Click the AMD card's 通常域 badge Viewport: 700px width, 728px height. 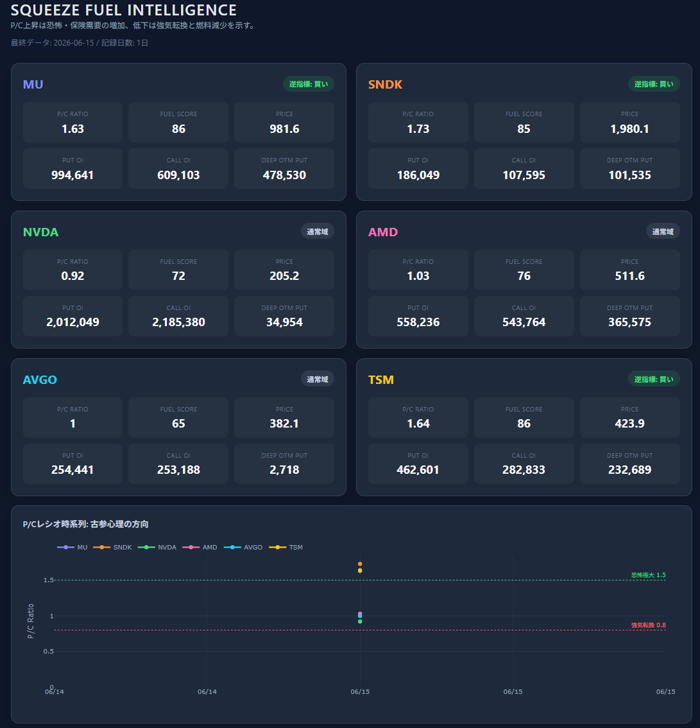point(662,232)
